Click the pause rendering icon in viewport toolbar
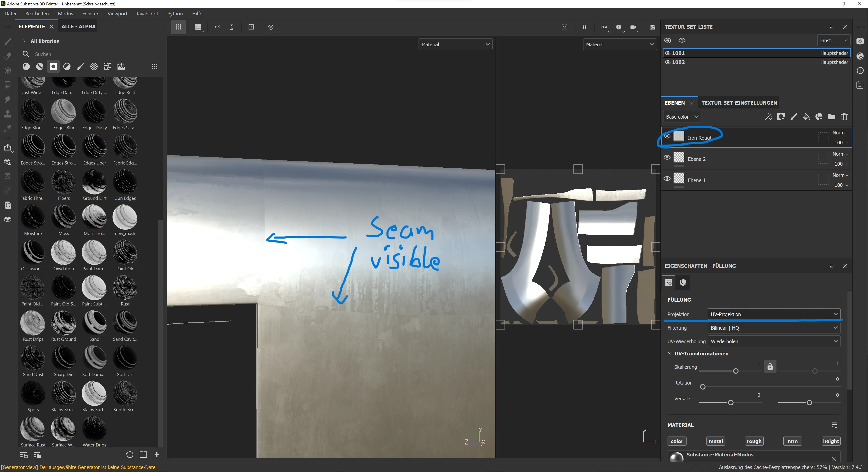The height and width of the screenshot is (472, 868). click(584, 27)
